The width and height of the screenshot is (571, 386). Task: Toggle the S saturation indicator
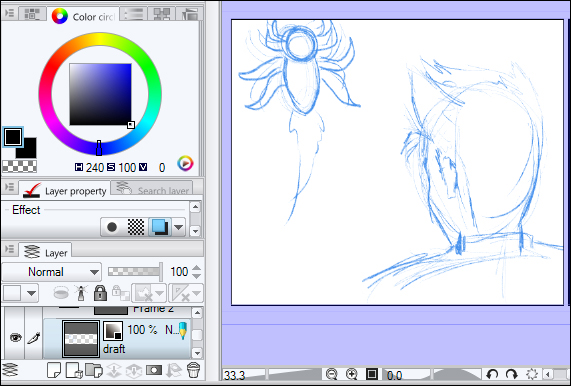coord(111,167)
